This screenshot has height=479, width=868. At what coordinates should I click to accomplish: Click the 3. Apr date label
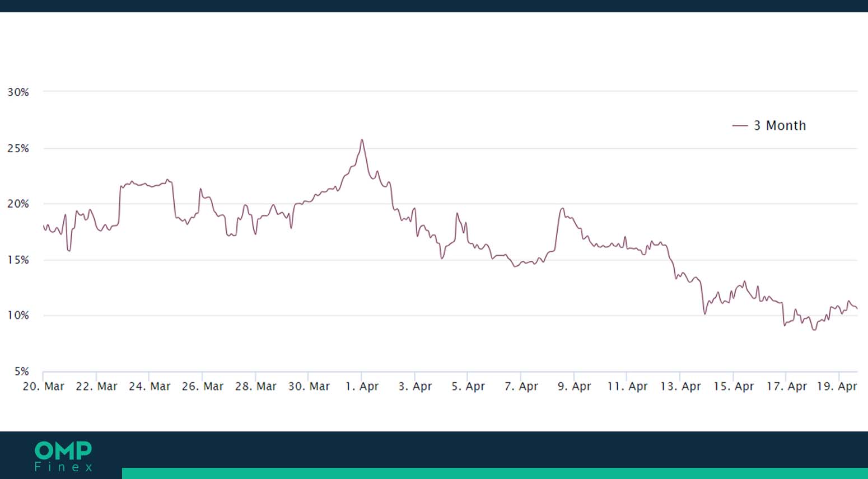415,387
